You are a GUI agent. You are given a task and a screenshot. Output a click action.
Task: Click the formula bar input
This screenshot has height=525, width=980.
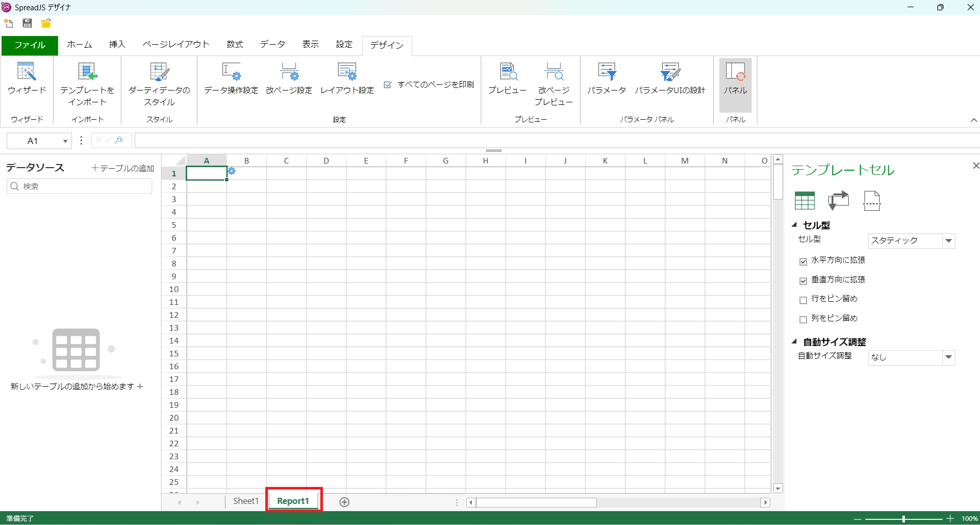557,140
